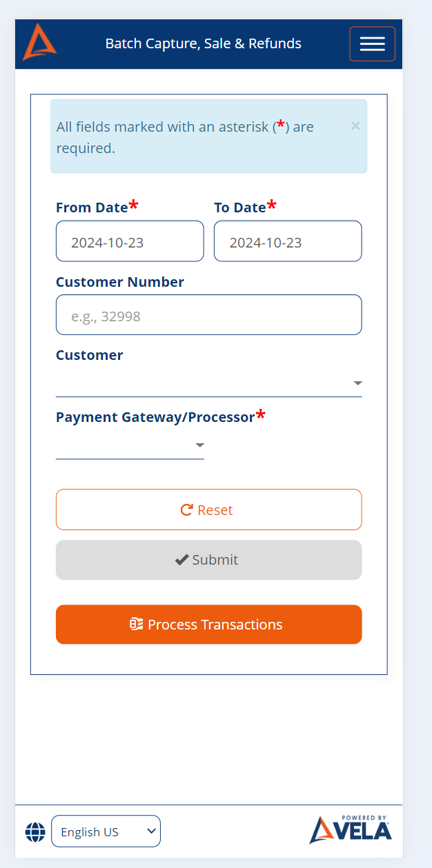This screenshot has width=432, height=868.
Task: Open the Customer dropdown
Action: click(208, 383)
